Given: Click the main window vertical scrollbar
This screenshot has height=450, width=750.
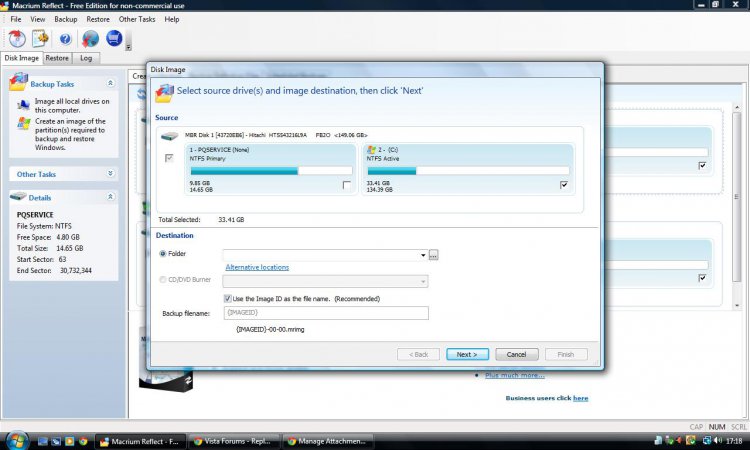Looking at the screenshot, I should click(737, 206).
